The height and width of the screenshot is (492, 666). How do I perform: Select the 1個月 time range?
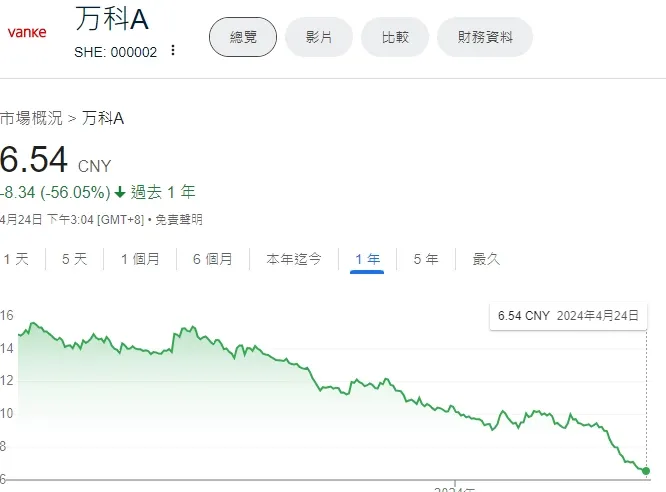pos(140,259)
